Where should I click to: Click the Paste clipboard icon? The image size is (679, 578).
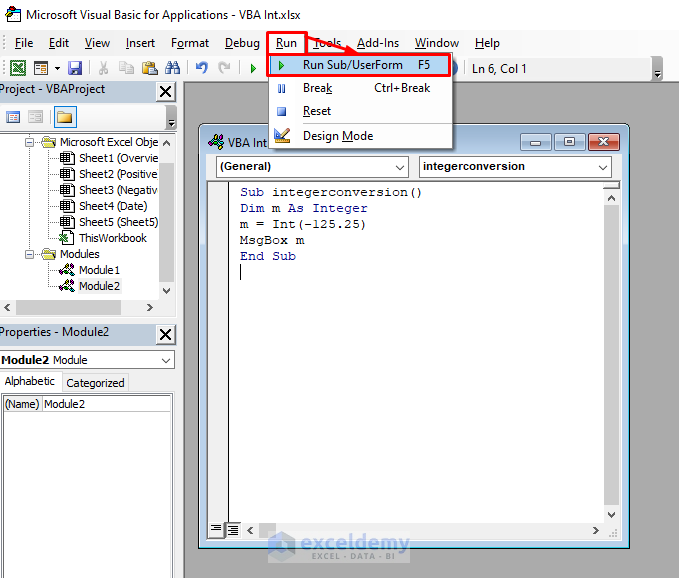pos(149,68)
